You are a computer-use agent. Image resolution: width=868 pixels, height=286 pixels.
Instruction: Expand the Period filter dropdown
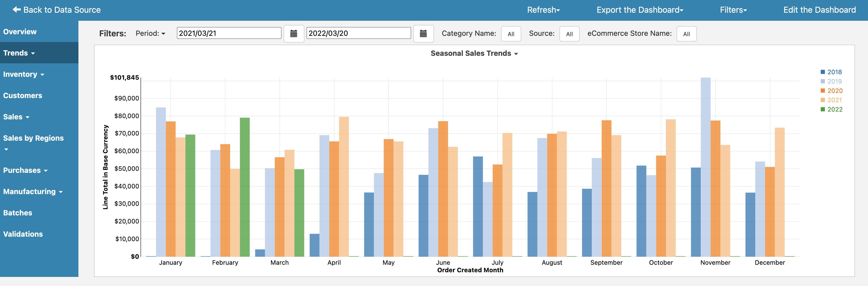point(150,33)
